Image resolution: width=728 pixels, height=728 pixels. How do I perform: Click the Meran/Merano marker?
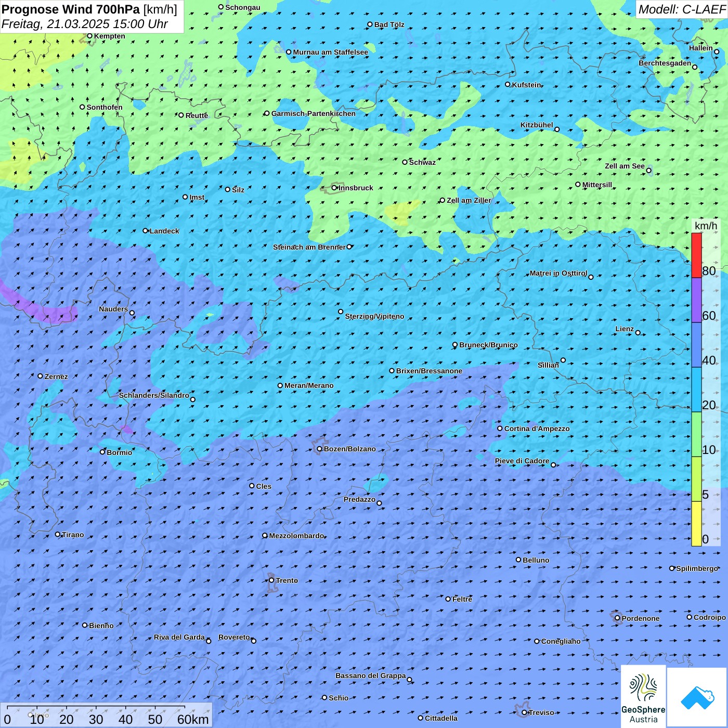click(280, 385)
